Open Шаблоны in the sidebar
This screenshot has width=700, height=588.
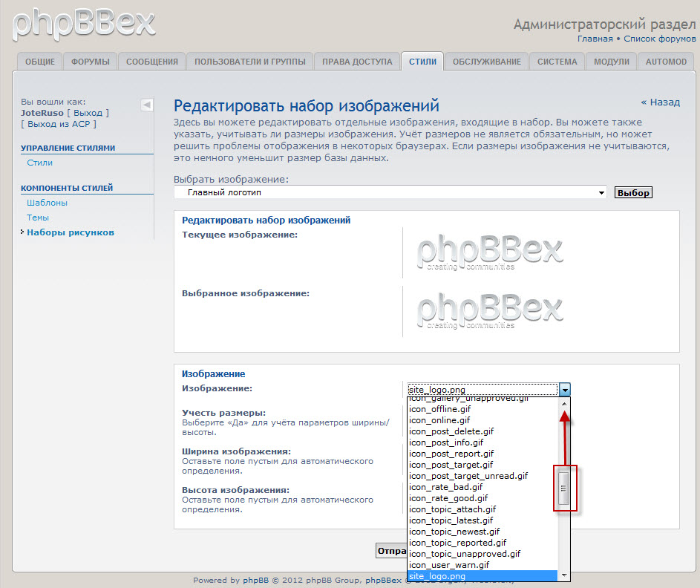48,203
